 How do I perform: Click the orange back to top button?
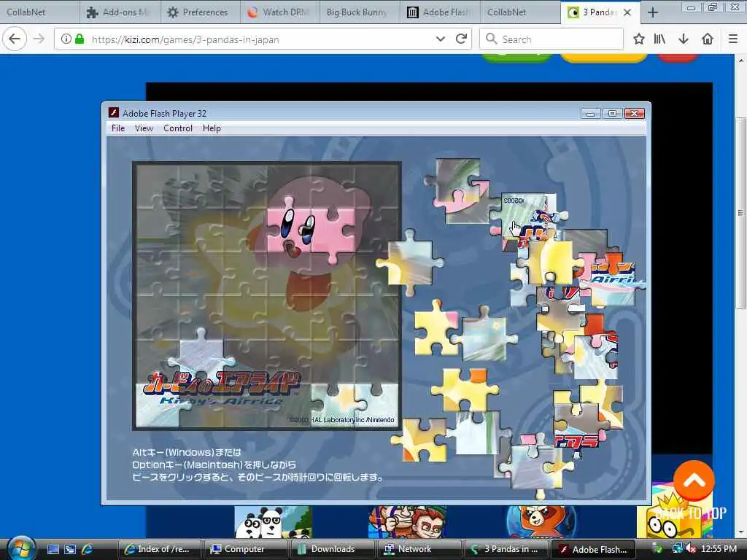coord(694,481)
